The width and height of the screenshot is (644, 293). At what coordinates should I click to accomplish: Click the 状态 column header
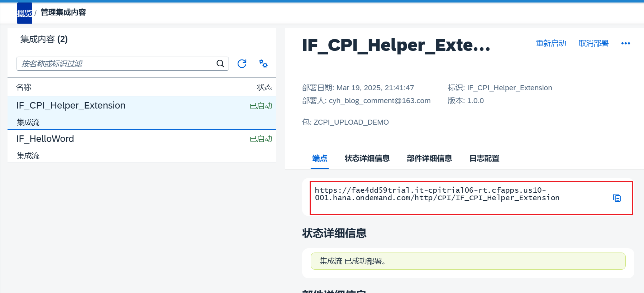(x=264, y=87)
